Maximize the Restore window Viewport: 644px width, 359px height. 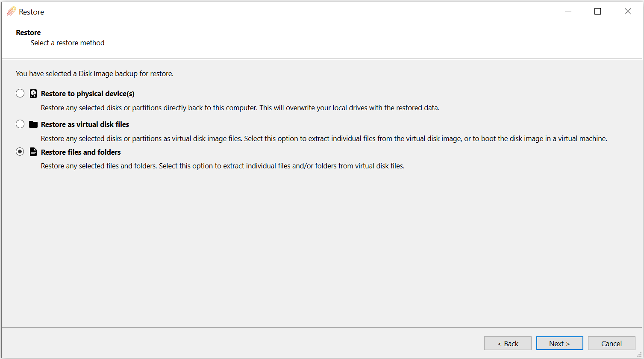click(597, 12)
